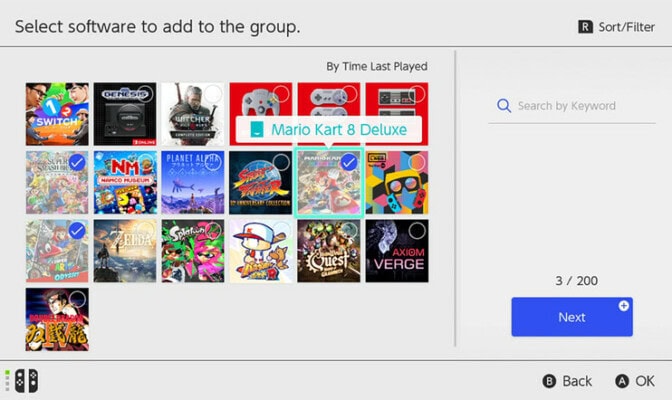
Task: Pick The Witcher 3 Complete Edition tile
Action: (x=193, y=114)
